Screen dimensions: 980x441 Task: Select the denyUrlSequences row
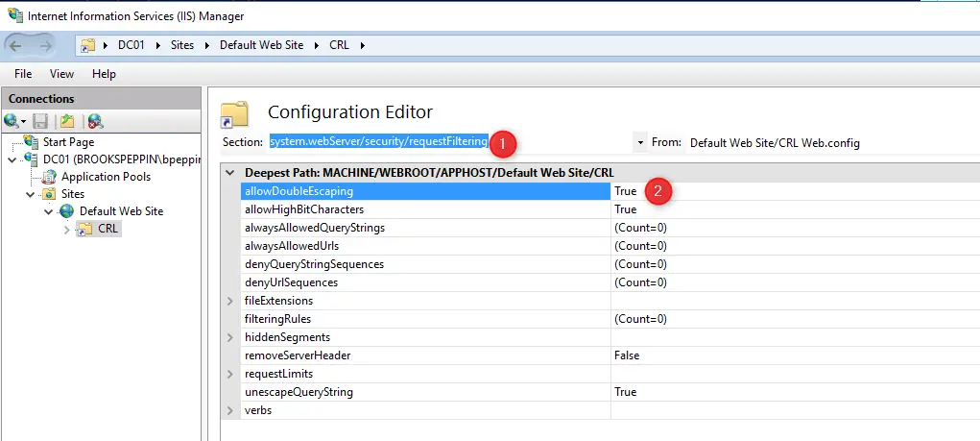pos(610,282)
